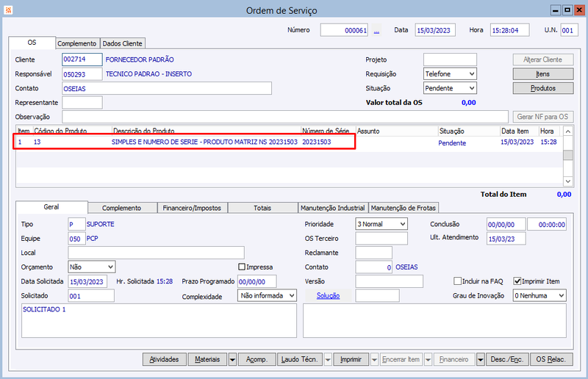
Task: Focus the Cliente code field
Action: pyautogui.click(x=82, y=59)
